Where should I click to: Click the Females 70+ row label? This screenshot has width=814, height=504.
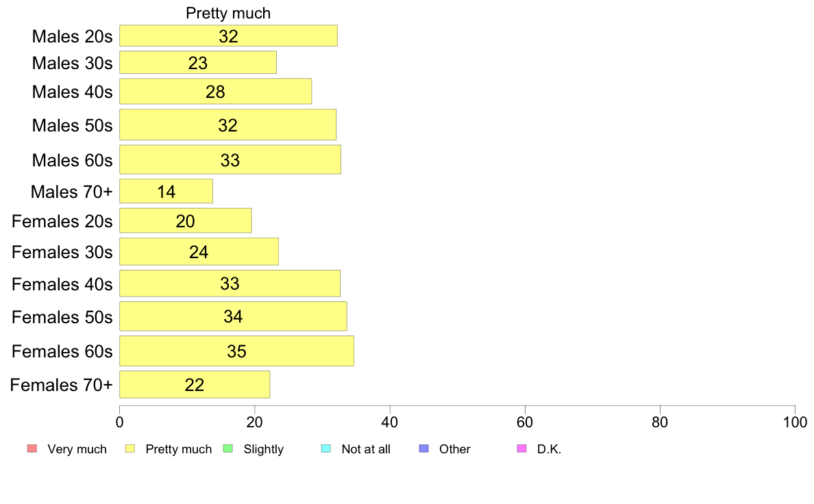(61, 385)
